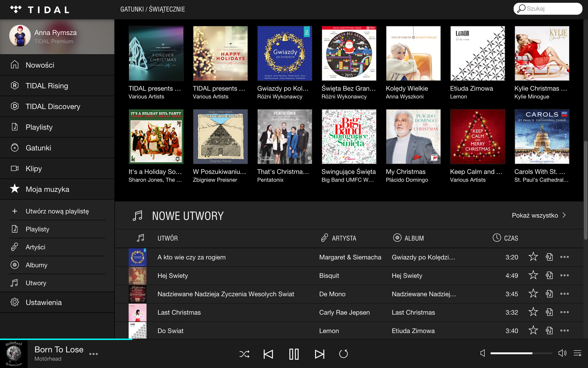Open more options for 'A kto wie czy za rogiem'
This screenshot has width=588, height=368.
coord(565,257)
